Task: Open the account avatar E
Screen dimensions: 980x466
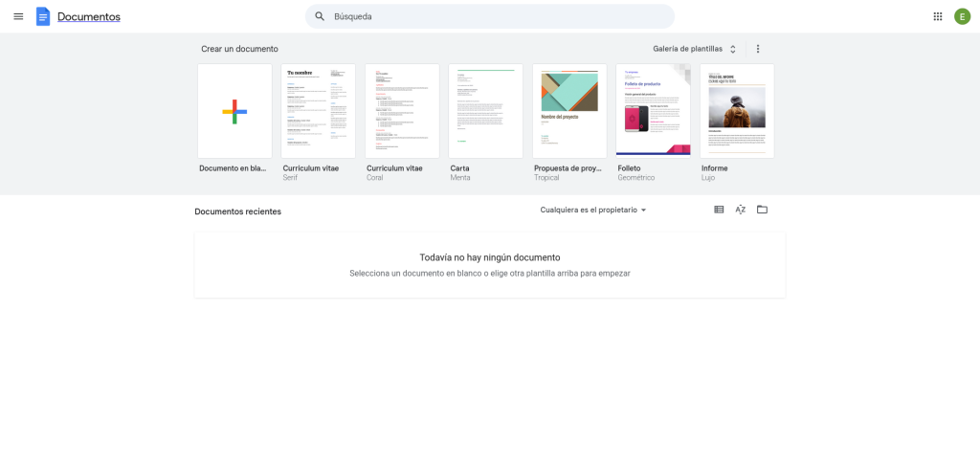Action: point(962,16)
